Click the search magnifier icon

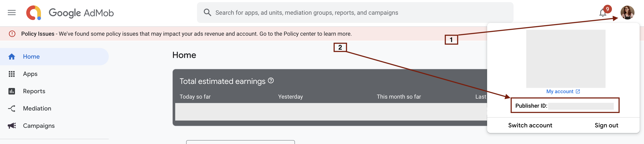[207, 12]
